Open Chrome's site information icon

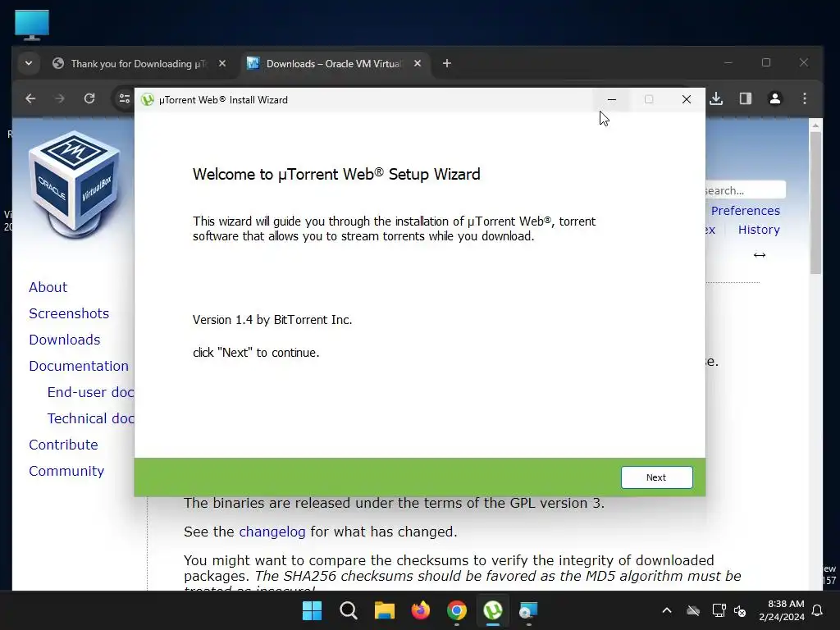point(125,98)
